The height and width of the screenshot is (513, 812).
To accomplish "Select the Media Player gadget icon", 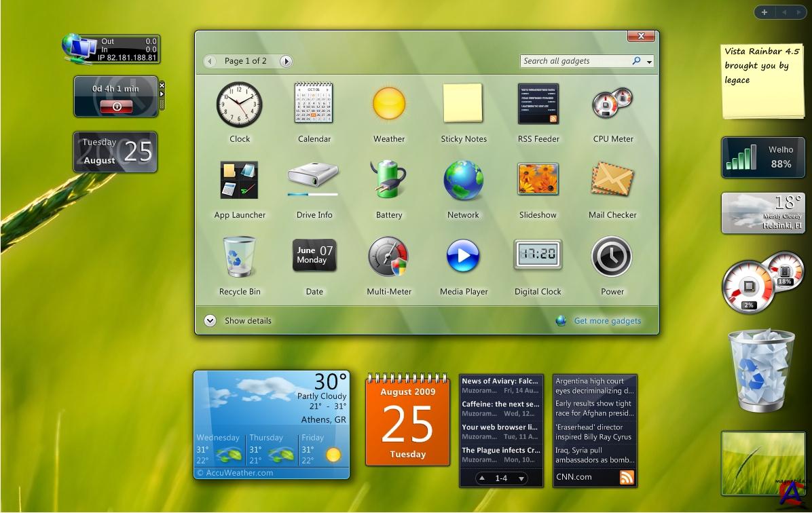I will (x=463, y=256).
